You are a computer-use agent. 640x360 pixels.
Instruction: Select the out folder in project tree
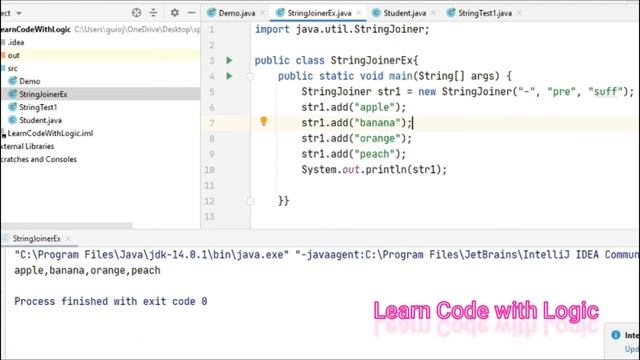[13, 55]
